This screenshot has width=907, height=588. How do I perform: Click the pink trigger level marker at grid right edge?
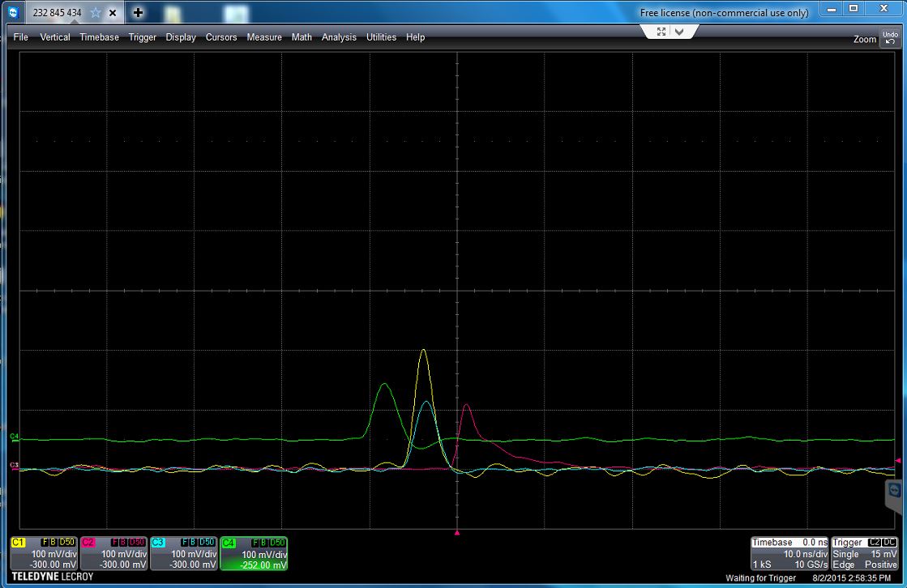(898, 461)
